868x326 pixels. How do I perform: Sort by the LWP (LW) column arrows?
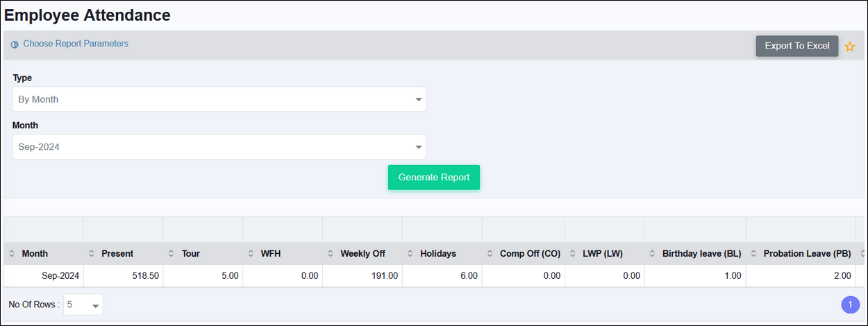(x=573, y=254)
